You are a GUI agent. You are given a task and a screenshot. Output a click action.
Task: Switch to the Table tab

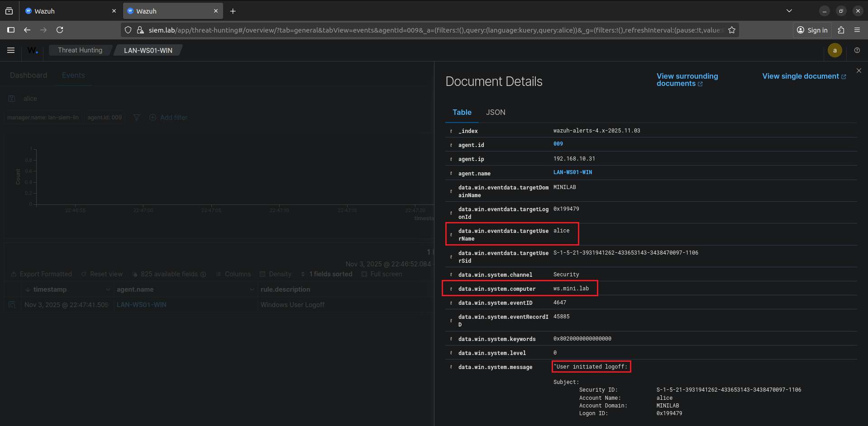pos(462,112)
